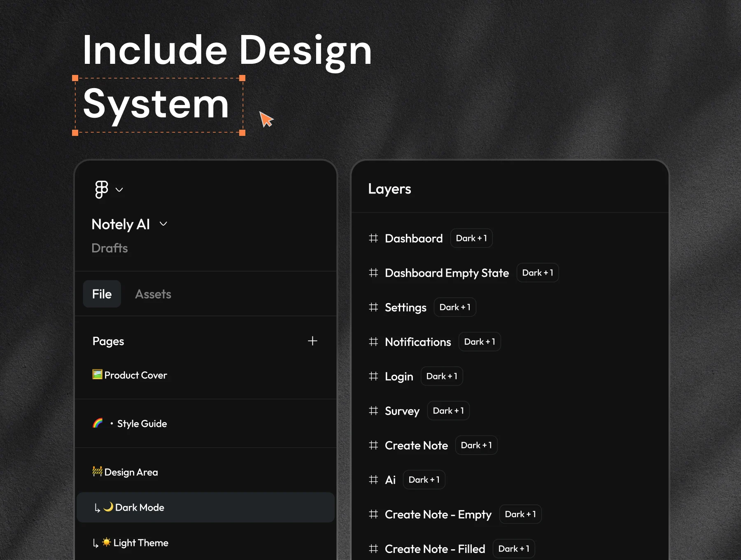Select the Settings layer
This screenshot has width=741, height=560.
405,308
